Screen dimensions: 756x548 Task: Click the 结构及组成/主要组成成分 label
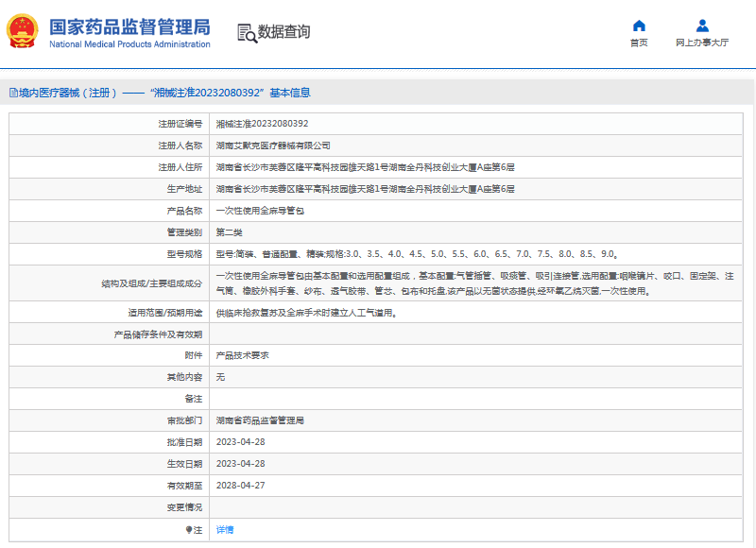point(152,283)
